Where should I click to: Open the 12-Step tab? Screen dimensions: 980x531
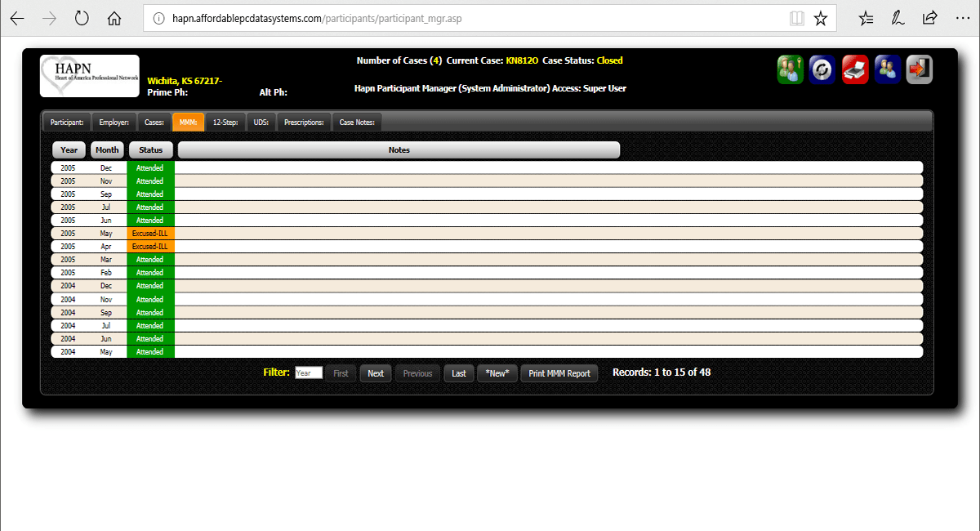(x=225, y=121)
